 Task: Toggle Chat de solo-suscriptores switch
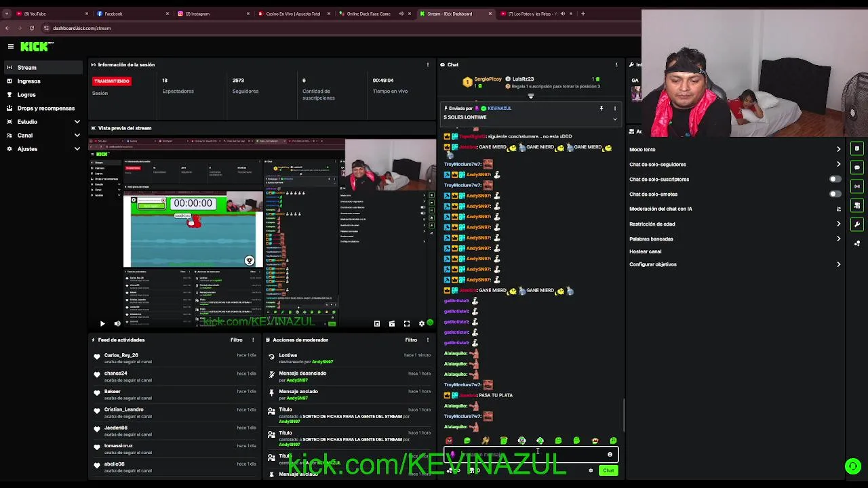point(835,179)
